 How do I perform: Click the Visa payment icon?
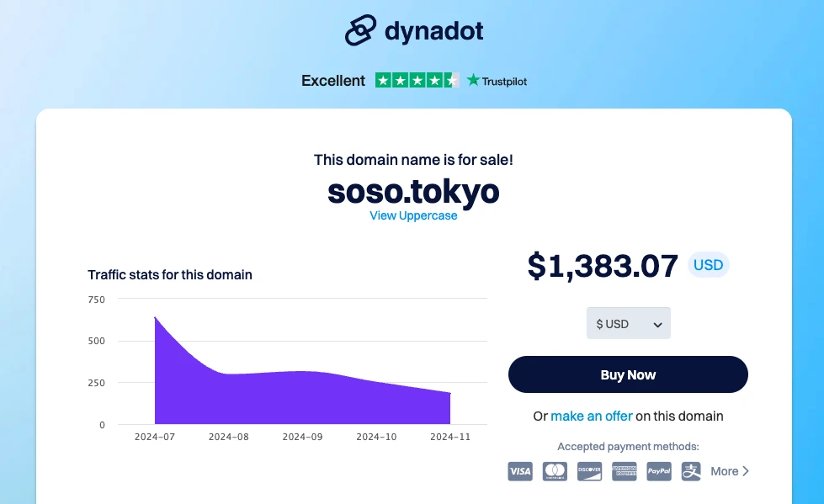click(x=520, y=471)
